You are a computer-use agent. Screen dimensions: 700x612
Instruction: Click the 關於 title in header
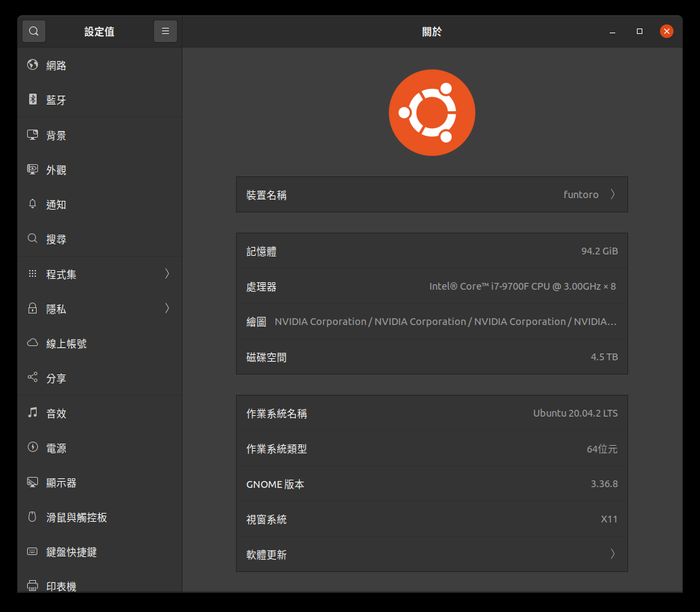(431, 32)
